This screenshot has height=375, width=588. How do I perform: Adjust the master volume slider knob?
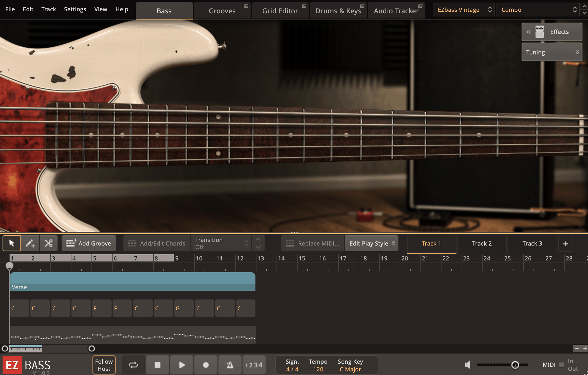coord(515,365)
